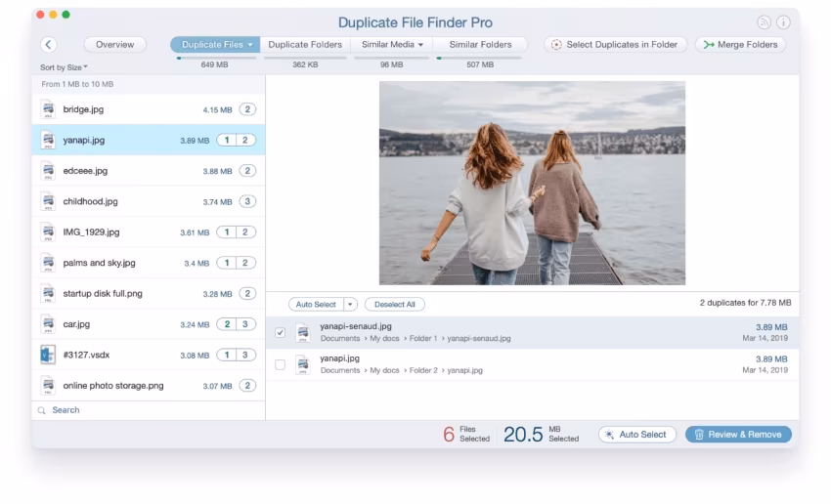The height and width of the screenshot is (504, 831).
Task: Click the 1 | 2 badge on yanapi.jpg row
Action: pyautogui.click(x=237, y=141)
